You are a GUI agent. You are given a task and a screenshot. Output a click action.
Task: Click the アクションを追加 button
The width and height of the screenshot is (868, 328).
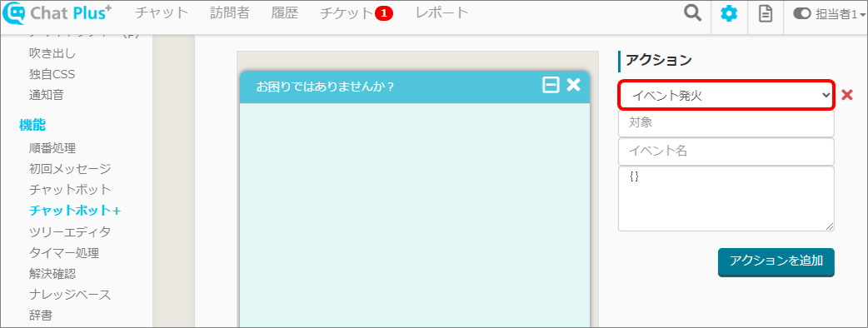776,261
